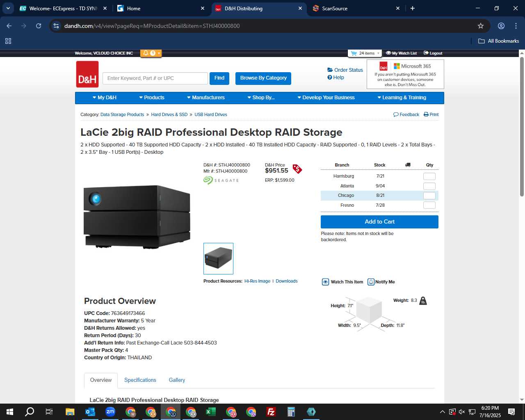This screenshot has height=420, width=525.
Task: Open File Explorer from the taskbar
Action: click(70, 412)
